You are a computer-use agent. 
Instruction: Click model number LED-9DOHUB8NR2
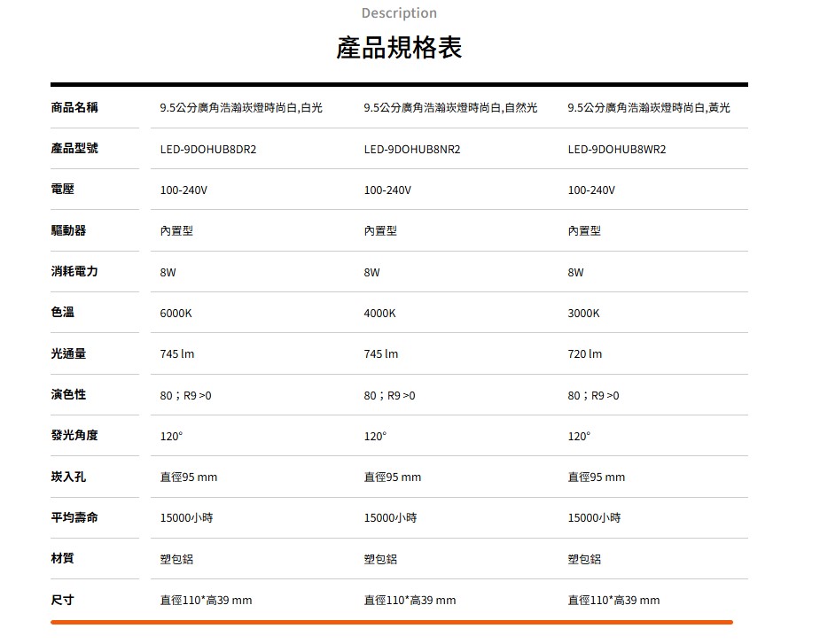412,150
